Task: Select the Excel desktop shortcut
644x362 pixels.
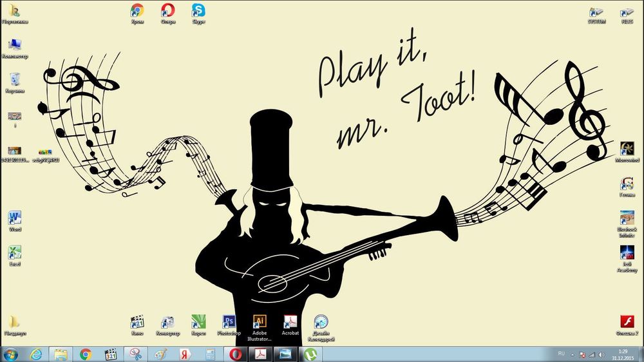Action: pyautogui.click(x=15, y=253)
